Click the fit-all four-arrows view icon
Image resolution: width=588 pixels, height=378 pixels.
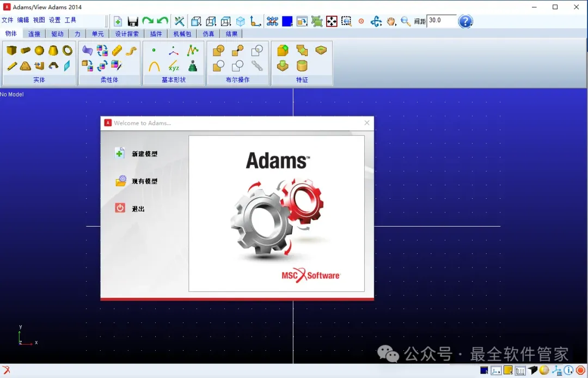pyautogui.click(x=332, y=21)
